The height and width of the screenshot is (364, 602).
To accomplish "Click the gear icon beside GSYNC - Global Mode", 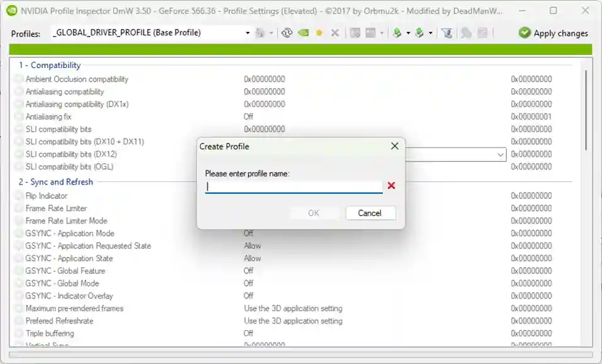I will coord(18,283).
